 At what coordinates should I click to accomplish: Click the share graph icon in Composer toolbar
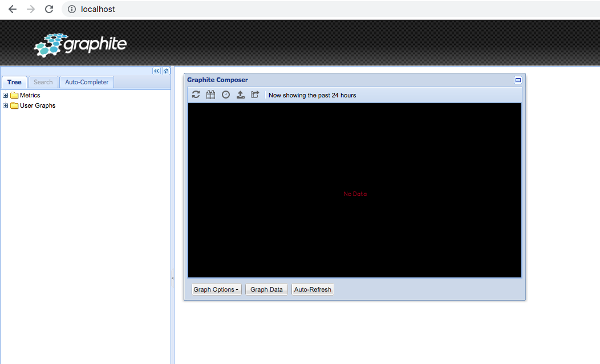[255, 95]
